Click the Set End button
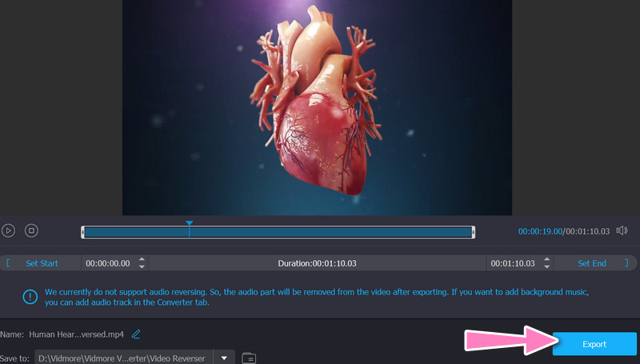Screen dimensions: 640x364 coord(592,262)
